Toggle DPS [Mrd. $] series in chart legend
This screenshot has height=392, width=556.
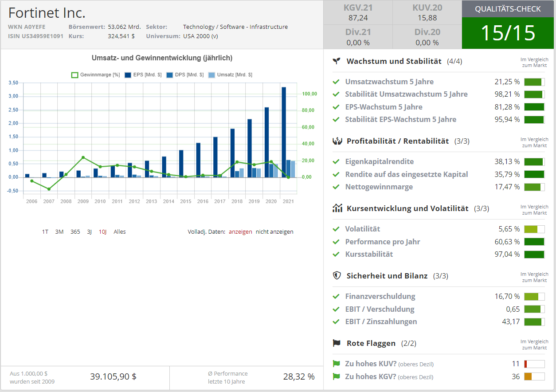[185, 75]
